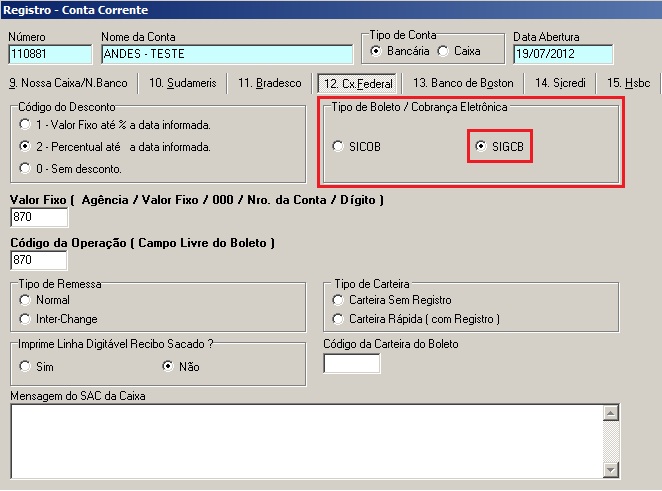Open the 9. Nossa Caixa/N.Banco tab
Screen dimensions: 662x491
coord(68,83)
